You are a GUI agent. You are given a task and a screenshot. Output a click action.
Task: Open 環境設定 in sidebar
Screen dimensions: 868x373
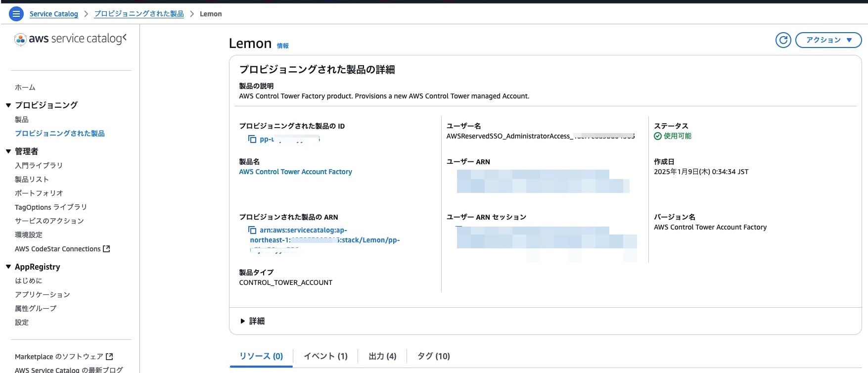coord(29,235)
